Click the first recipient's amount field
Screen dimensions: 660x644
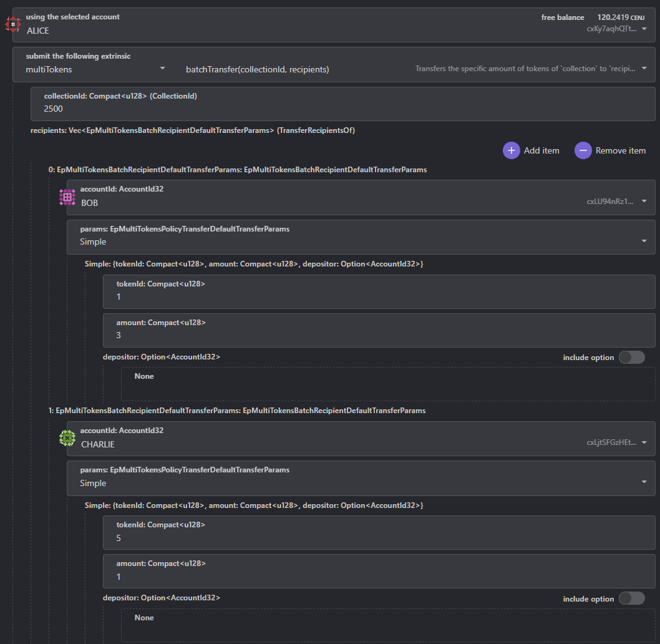tap(379, 330)
